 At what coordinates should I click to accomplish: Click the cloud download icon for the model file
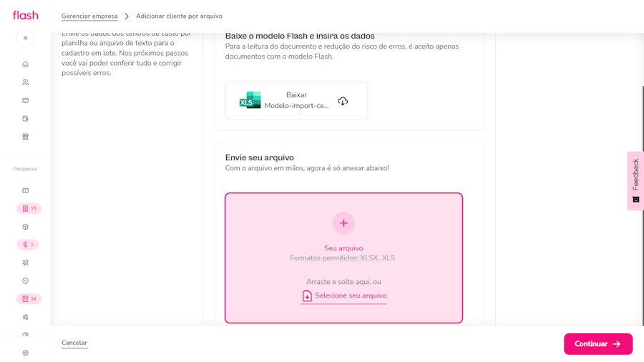point(343,101)
